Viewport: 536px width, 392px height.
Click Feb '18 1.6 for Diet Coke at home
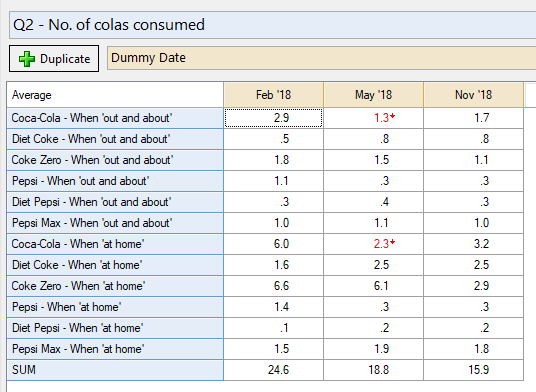(x=273, y=265)
